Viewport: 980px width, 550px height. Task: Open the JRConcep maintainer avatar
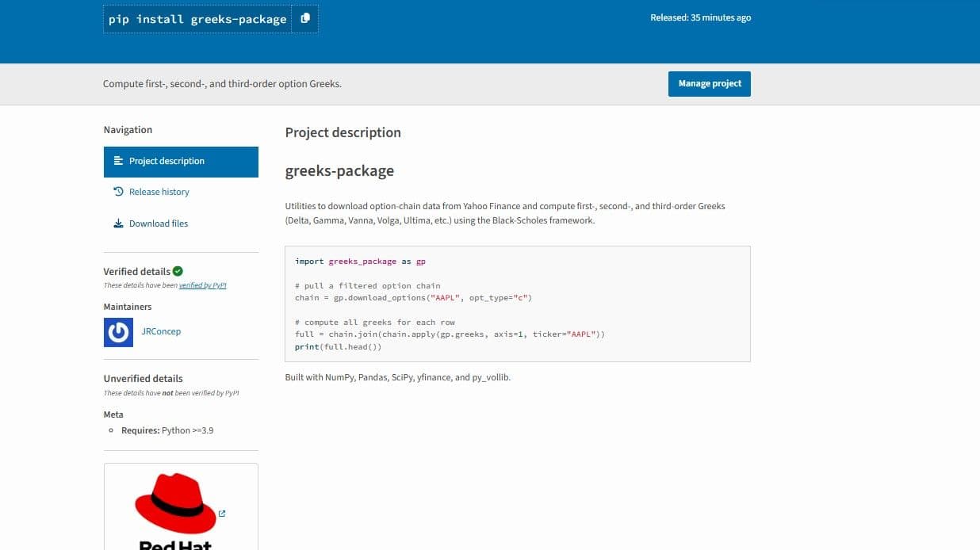tap(118, 331)
